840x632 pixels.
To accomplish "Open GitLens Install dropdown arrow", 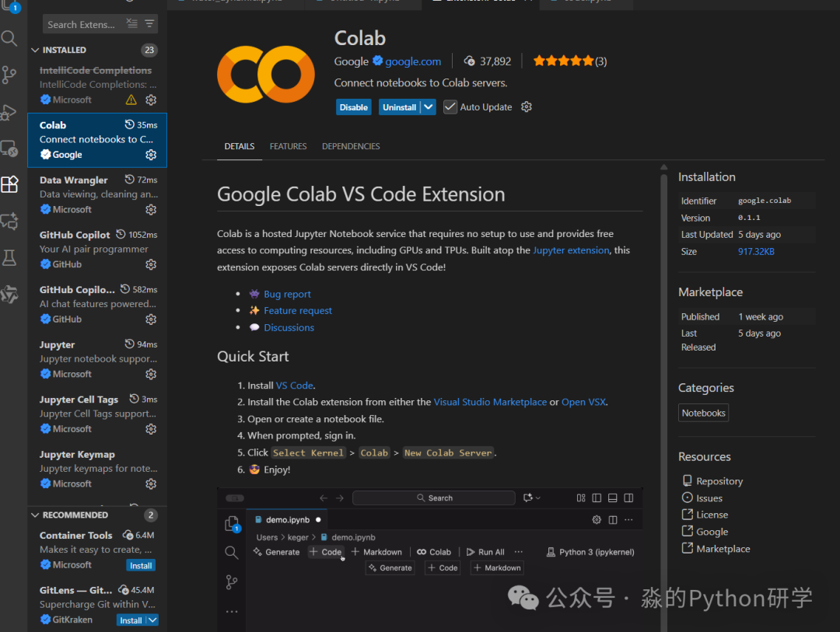I will (x=152, y=620).
